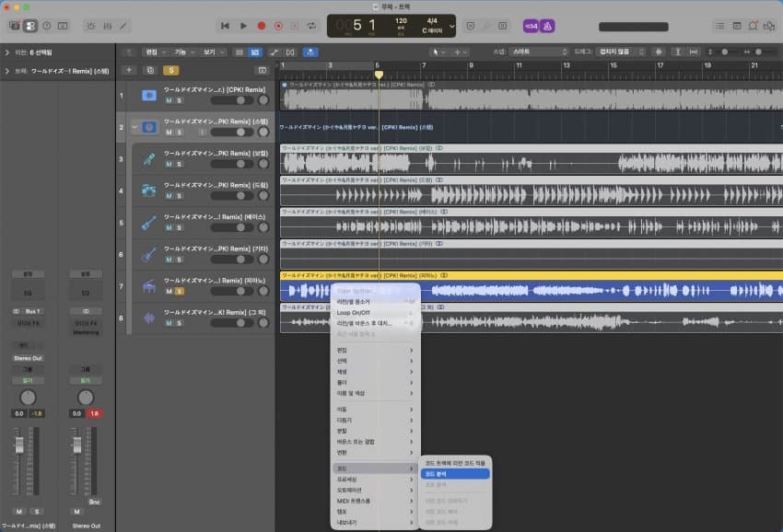The width and height of the screenshot is (783, 532).
Task: Click the piano icon on track 7
Action: (148, 286)
